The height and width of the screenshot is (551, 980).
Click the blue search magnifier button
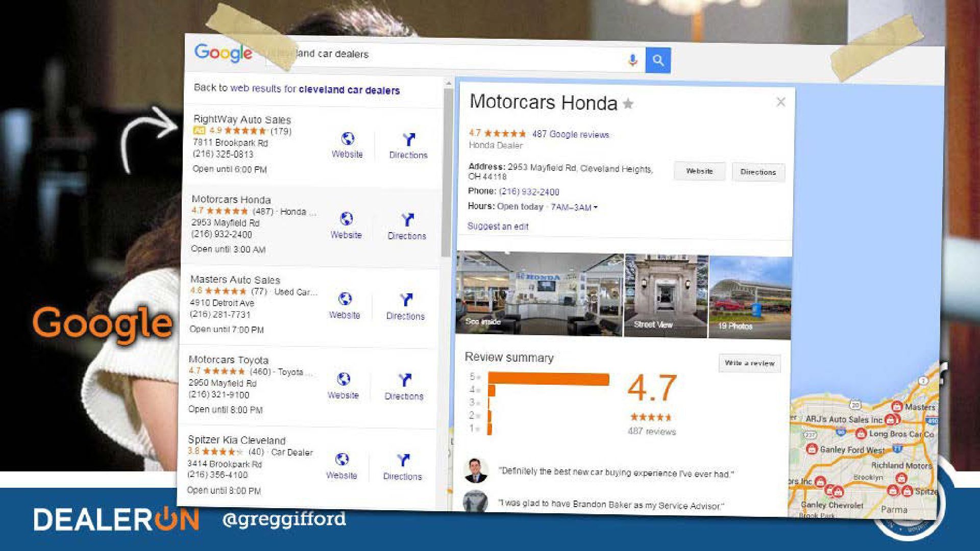coord(658,61)
